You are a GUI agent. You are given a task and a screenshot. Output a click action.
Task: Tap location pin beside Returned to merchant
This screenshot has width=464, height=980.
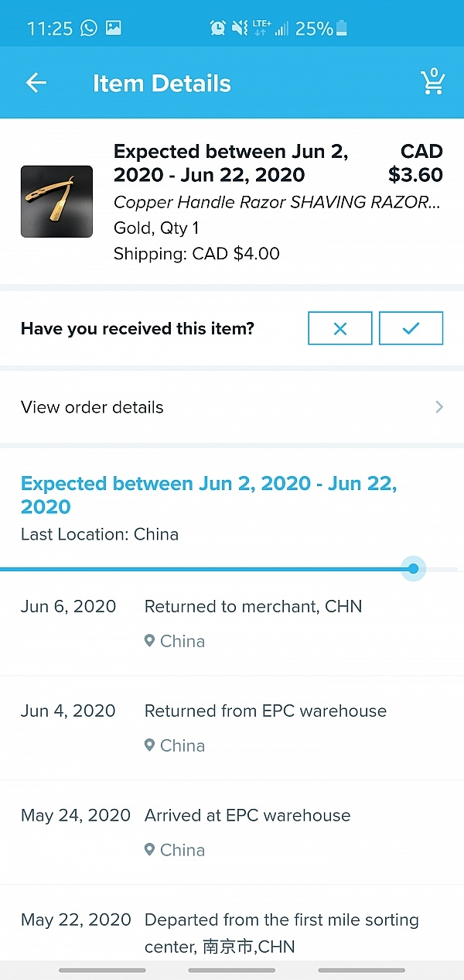click(150, 641)
